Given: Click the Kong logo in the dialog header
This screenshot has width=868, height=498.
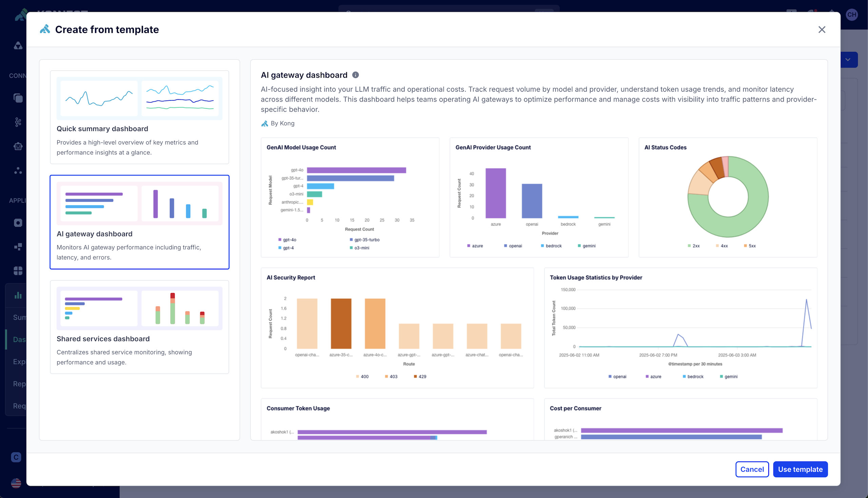Looking at the screenshot, I should (45, 30).
